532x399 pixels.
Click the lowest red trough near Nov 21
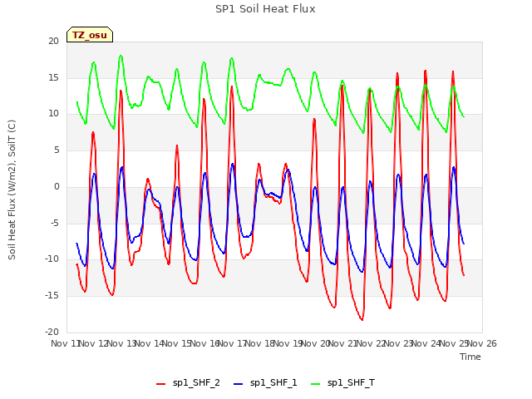pyautogui.click(x=362, y=319)
